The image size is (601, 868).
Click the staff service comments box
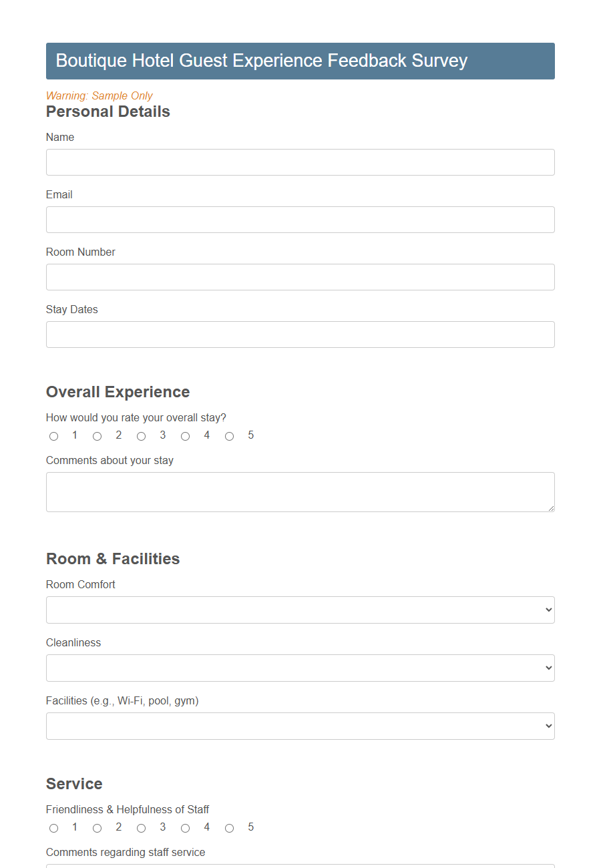click(300, 865)
